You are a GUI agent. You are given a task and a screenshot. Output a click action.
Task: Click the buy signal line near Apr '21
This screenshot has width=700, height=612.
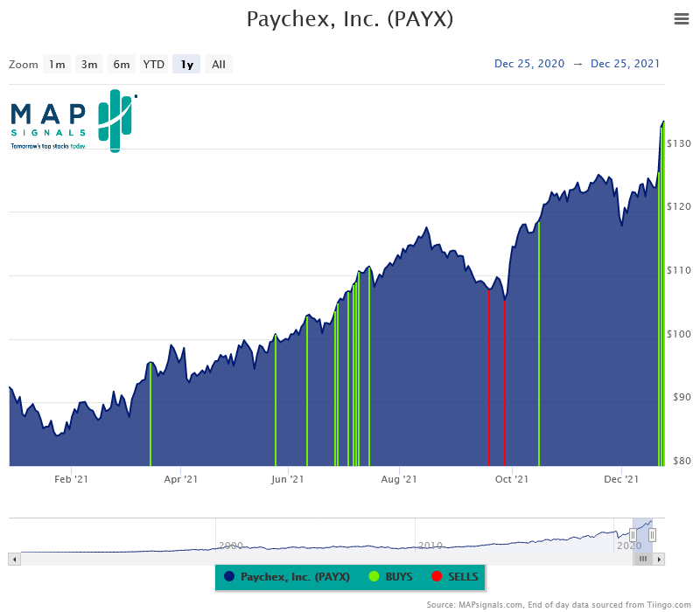[x=150, y=414]
